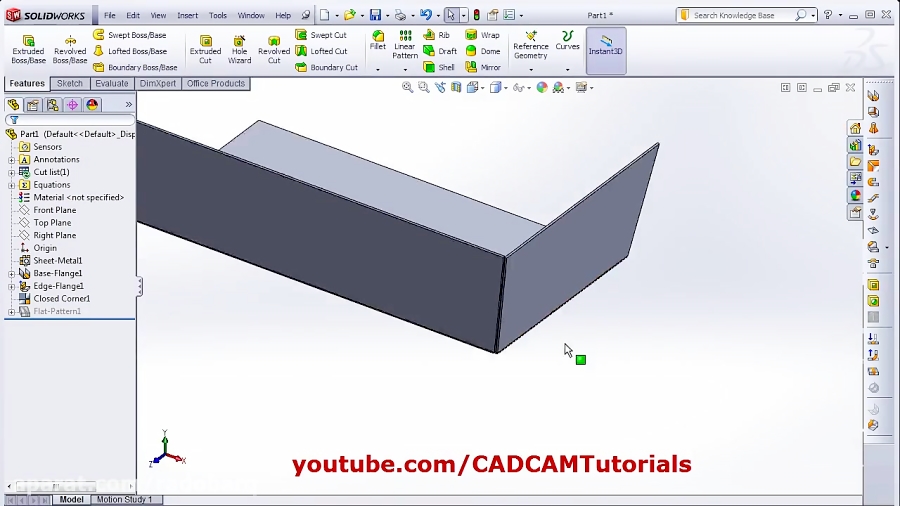Open the File menu
Viewport: 900px width, 506px height.
point(110,15)
